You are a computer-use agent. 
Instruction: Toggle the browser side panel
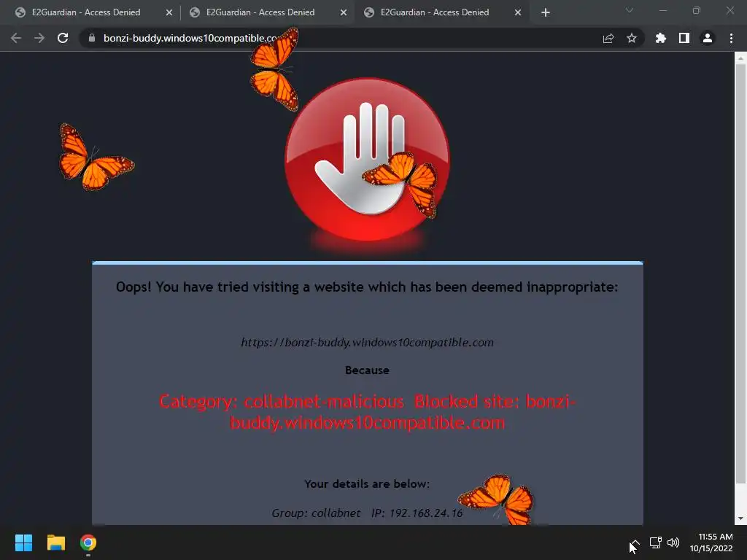coord(684,38)
